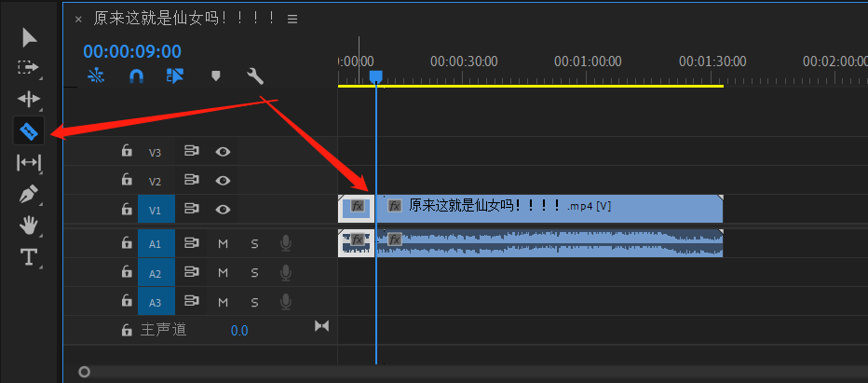This screenshot has height=383, width=868.
Task: Click the timeline zoom scrollbar handle
Action: click(85, 372)
